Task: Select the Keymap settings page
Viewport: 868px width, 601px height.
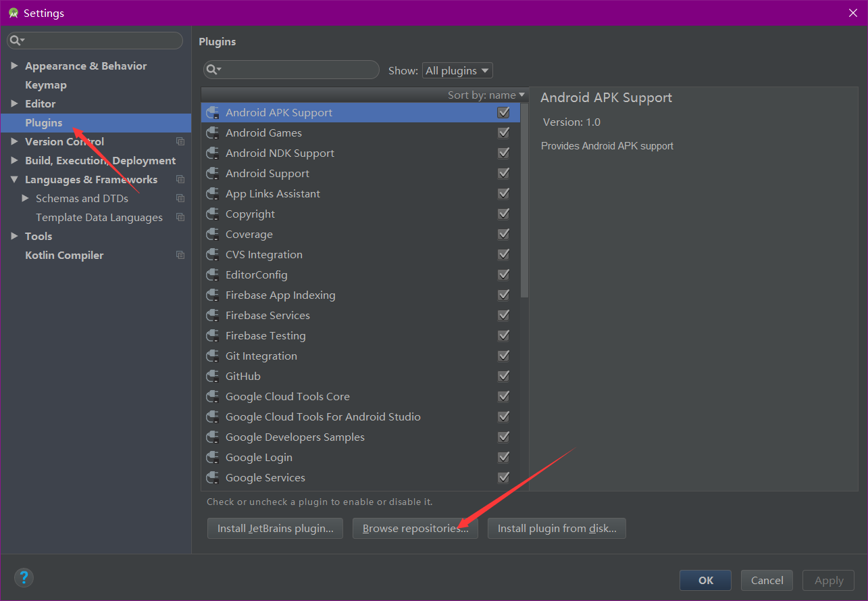Action: (x=46, y=85)
